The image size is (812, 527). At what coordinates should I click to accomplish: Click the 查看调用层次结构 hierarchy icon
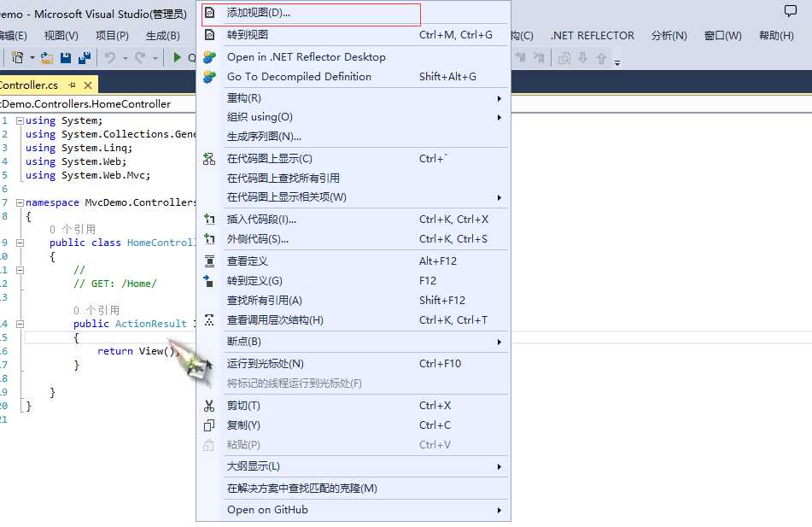[x=209, y=320]
